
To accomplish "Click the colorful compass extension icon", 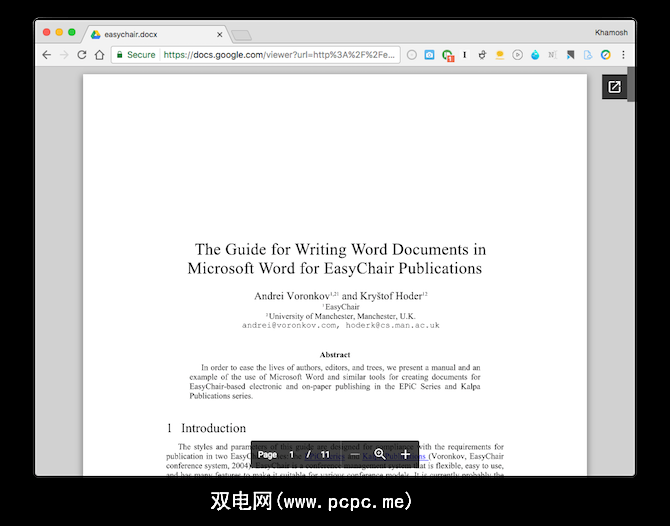I will pos(605,55).
